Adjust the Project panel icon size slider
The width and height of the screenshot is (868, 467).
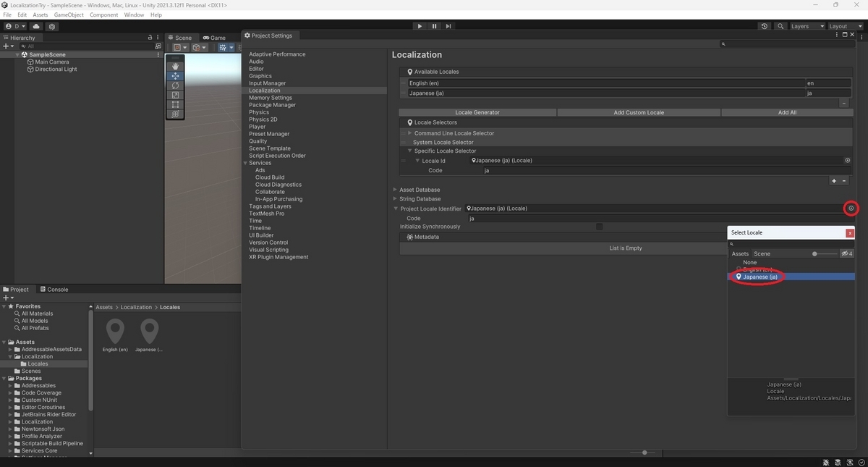click(x=644, y=453)
